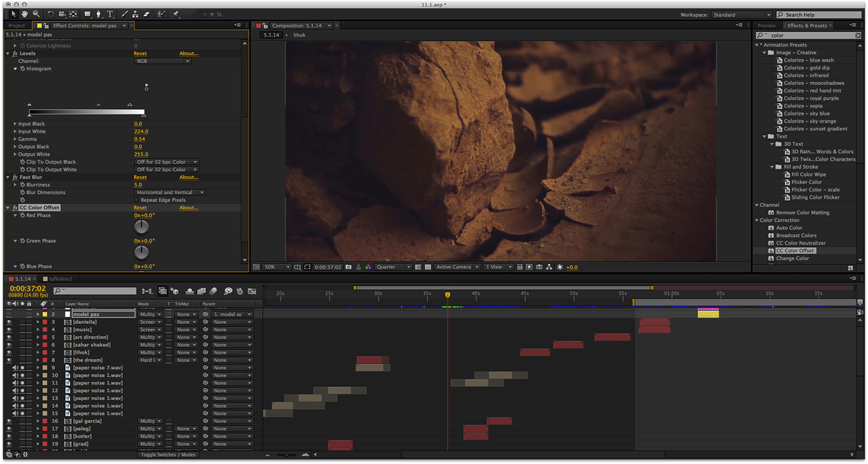Click the Levels histogram output gradient slider
The width and height of the screenshot is (868, 464).
(87, 112)
